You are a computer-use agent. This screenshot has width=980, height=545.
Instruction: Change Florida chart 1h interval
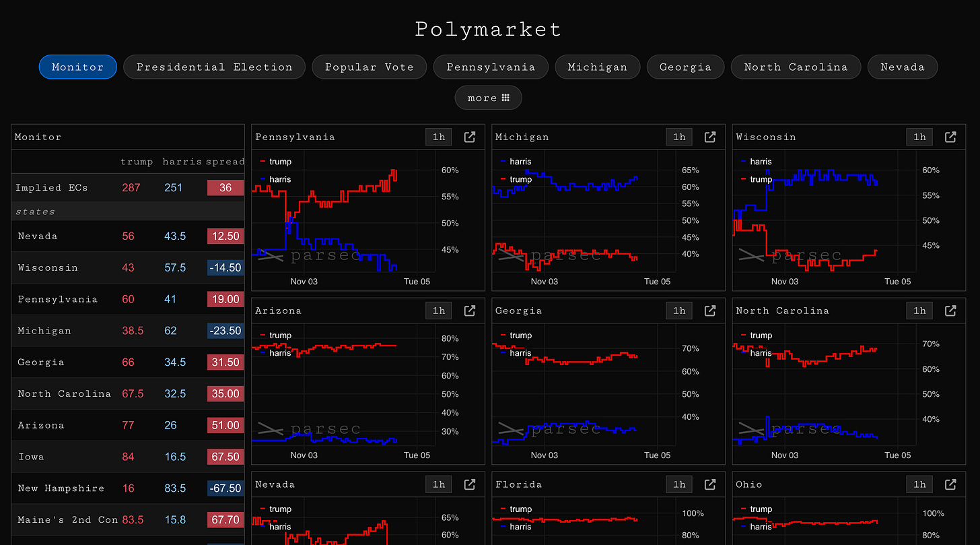coord(679,484)
